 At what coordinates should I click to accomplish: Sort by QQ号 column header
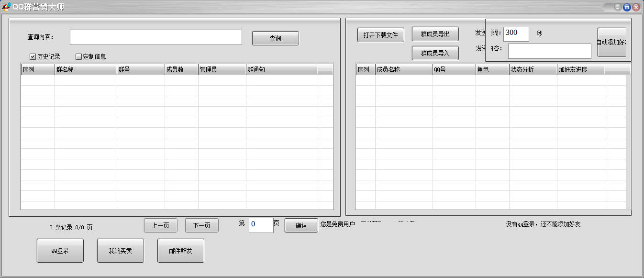(454, 70)
